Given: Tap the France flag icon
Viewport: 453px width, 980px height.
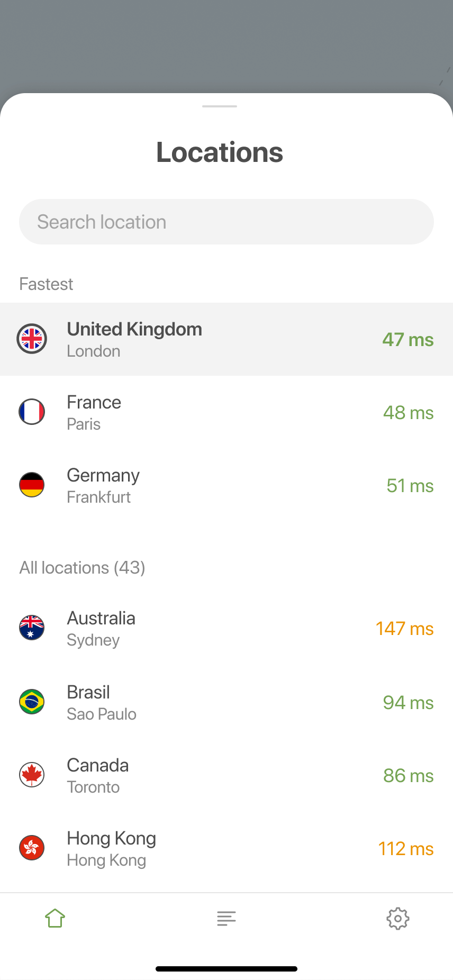Looking at the screenshot, I should [32, 412].
